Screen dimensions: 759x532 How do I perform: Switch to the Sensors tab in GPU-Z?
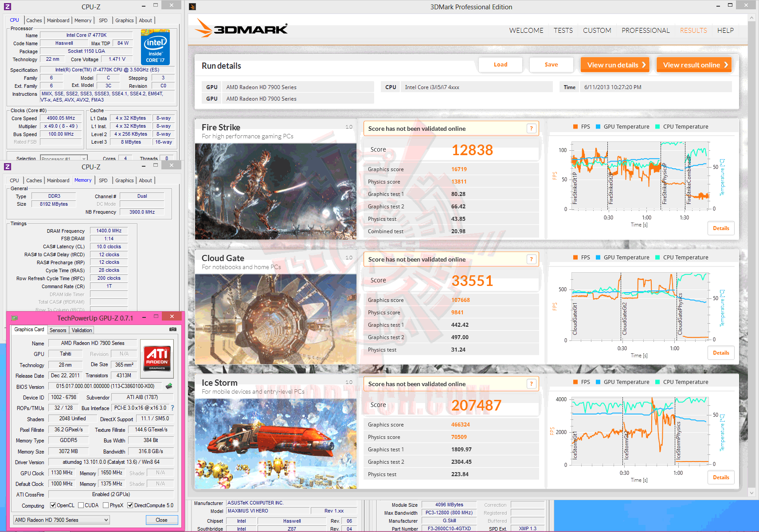(58, 330)
